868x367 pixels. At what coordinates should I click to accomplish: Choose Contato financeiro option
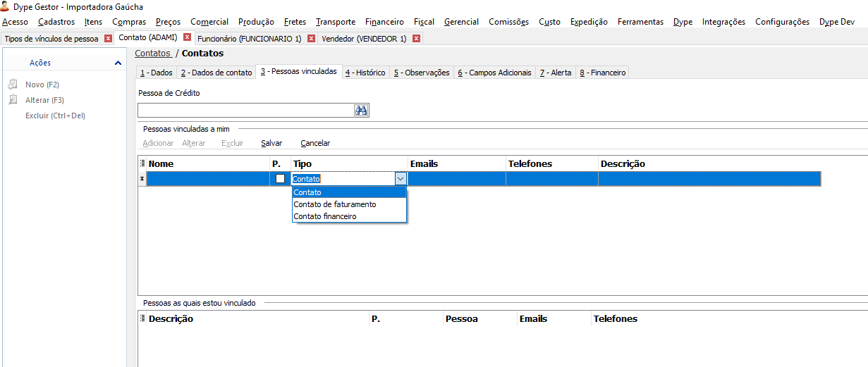(x=349, y=216)
